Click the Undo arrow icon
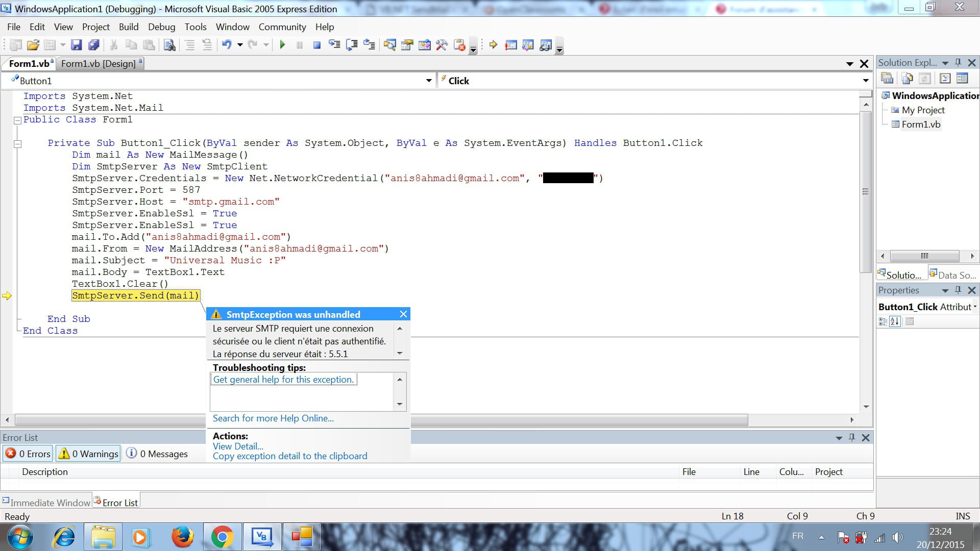The image size is (980, 551). (227, 45)
